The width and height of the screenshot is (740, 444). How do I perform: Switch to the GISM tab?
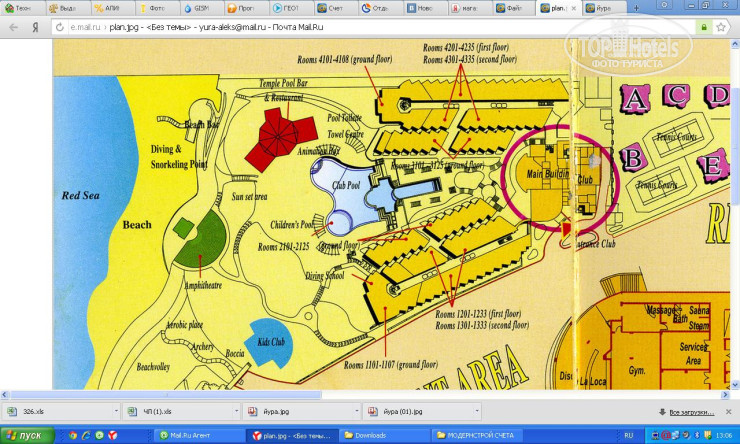199,8
